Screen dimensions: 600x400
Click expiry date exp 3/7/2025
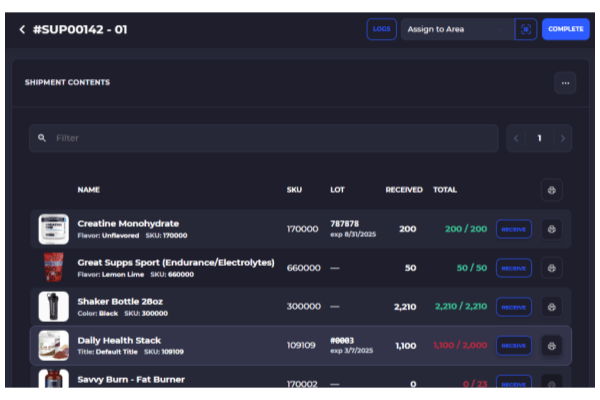click(x=352, y=351)
